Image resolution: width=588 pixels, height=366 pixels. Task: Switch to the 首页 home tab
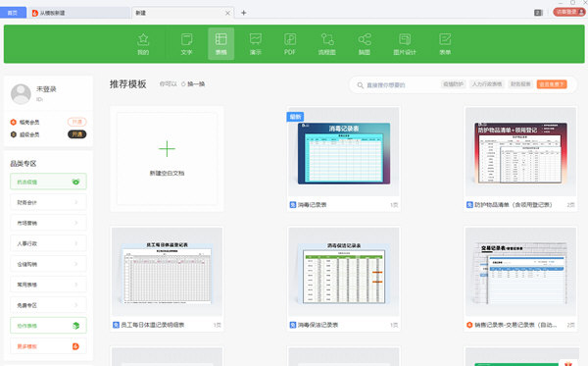coord(13,13)
